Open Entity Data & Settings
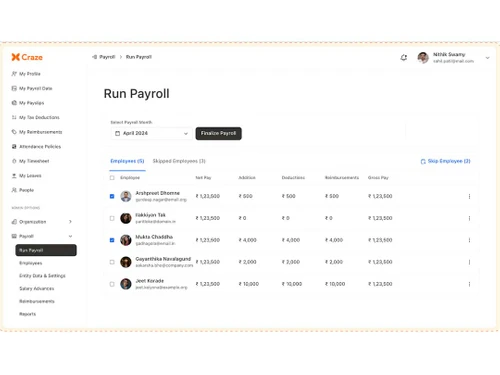Viewport: 500px width, 375px height. 42,276
